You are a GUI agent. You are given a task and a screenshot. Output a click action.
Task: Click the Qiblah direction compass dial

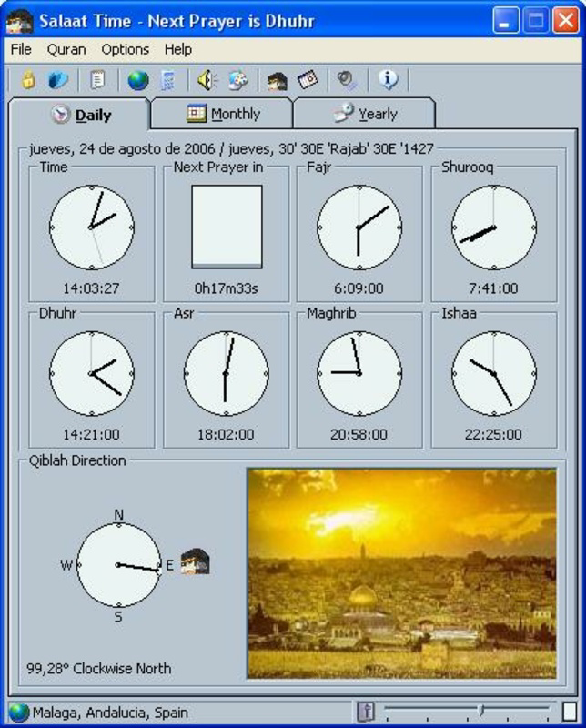click(119, 565)
